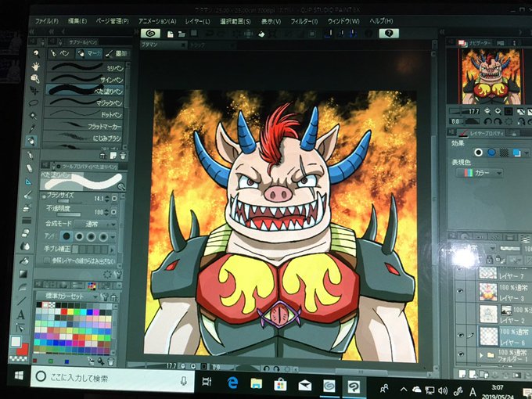Select the Blend tool droplet icon
This screenshot has width=532, height=399.
(25, 246)
